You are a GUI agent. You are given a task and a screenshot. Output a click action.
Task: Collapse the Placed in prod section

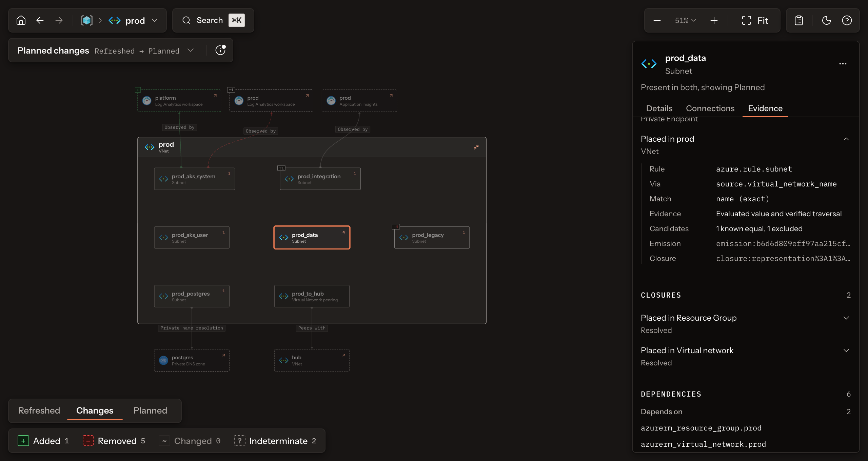point(846,139)
